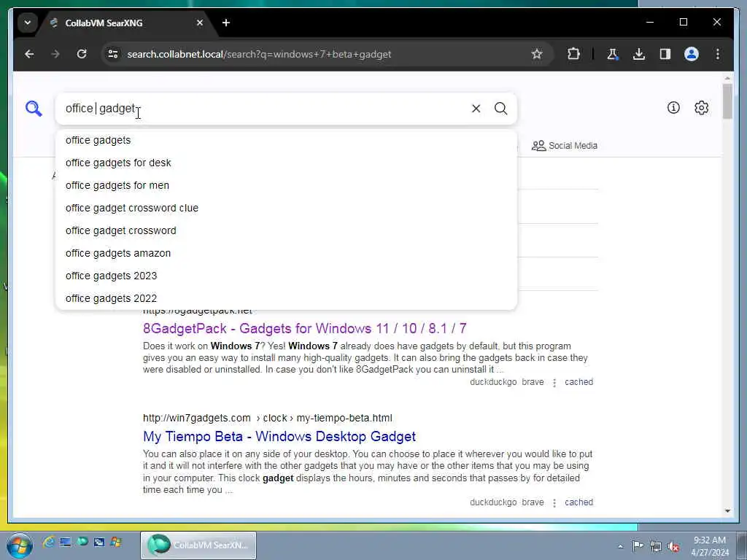This screenshot has width=747, height=560.
Task: Expand options dots for 8GadgetPack result
Action: click(554, 382)
